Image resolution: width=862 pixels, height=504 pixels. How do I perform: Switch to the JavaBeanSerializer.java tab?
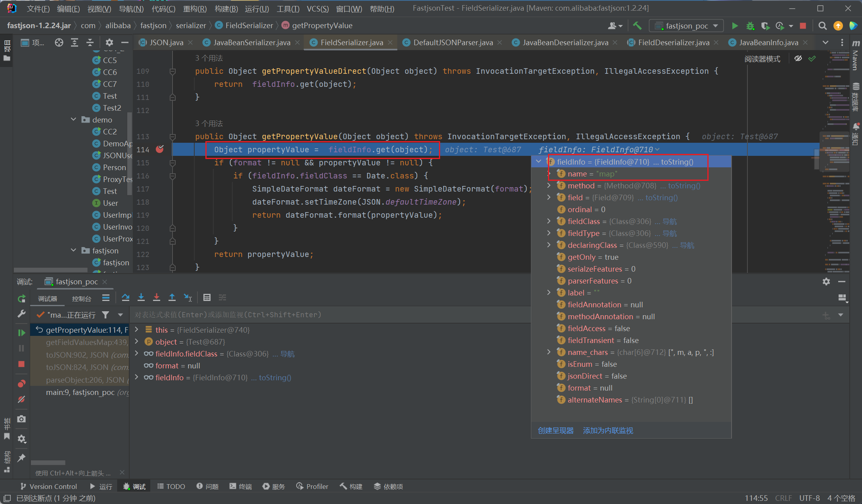pyautogui.click(x=251, y=42)
